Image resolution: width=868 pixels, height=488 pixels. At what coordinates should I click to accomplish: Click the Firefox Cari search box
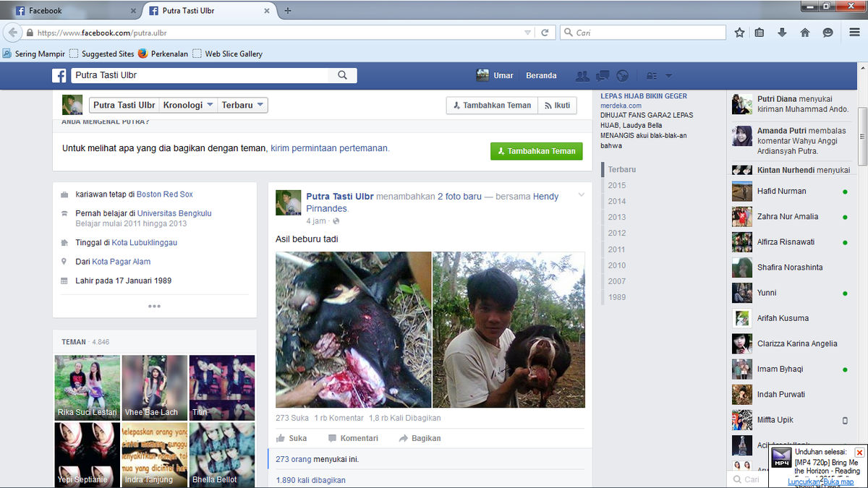(642, 33)
